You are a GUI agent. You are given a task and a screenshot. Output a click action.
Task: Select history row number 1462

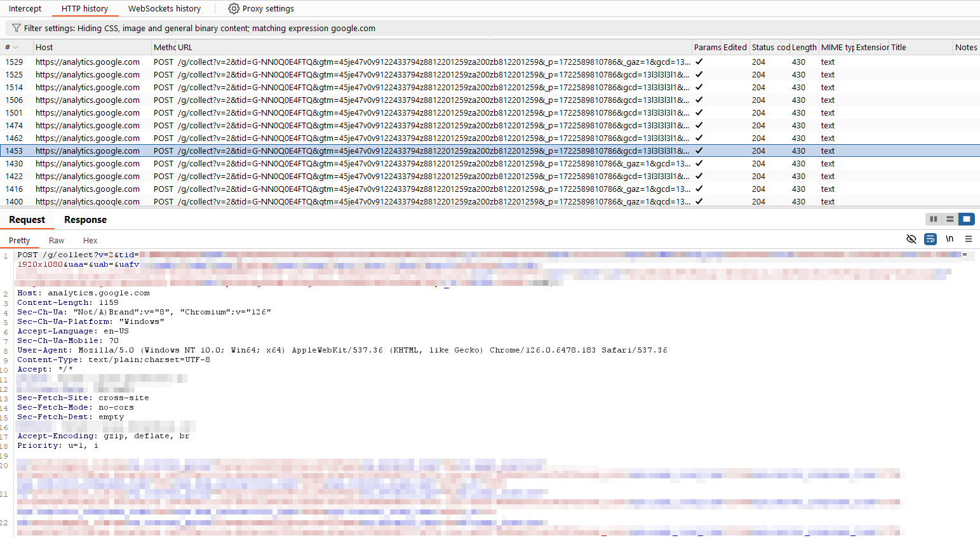[14, 138]
